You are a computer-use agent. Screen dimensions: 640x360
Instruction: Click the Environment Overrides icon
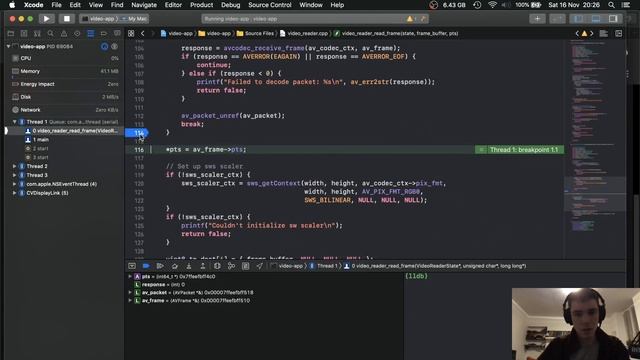[x=245, y=266]
